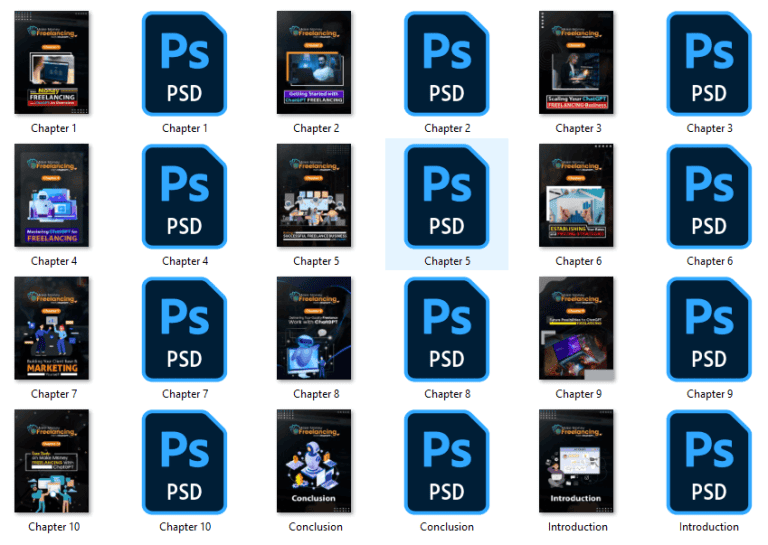Select the Chapter 7 PSD file icon
This screenshot has width=768, height=545.
coord(185,329)
